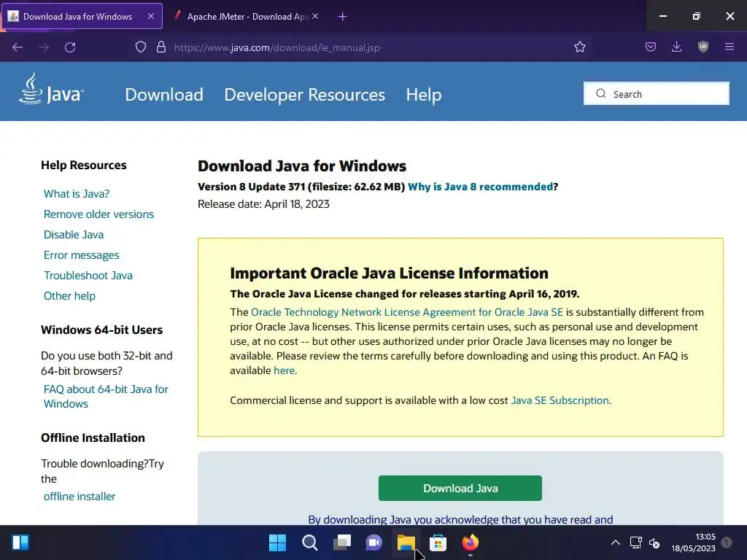747x560 pixels.
Task: Open the Widgets panel on the taskbar
Action: click(x=20, y=542)
